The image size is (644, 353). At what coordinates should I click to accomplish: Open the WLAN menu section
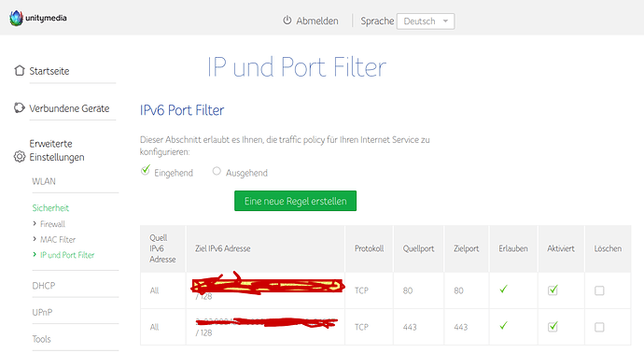(x=44, y=181)
